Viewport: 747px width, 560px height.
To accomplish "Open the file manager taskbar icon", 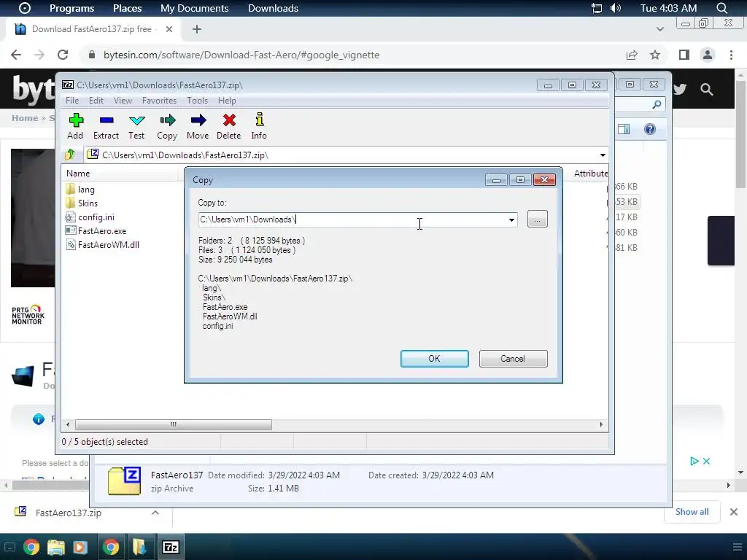I will pyautogui.click(x=56, y=547).
